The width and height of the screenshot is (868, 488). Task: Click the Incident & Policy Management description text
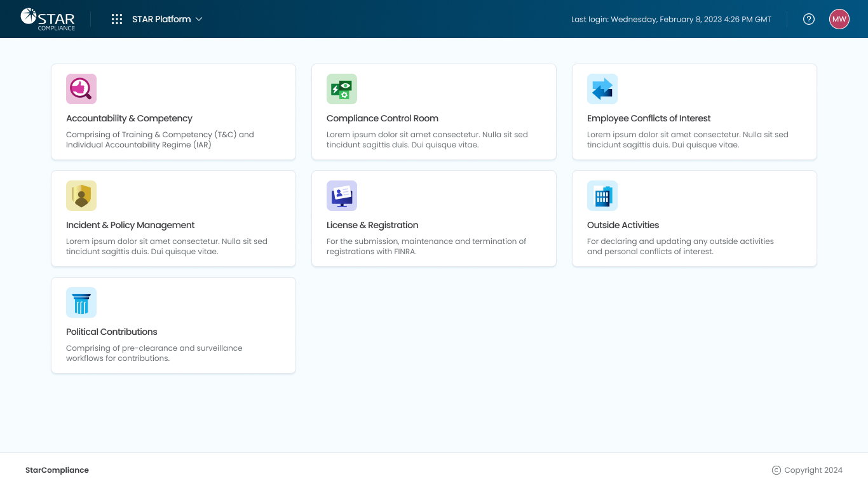tap(166, 247)
